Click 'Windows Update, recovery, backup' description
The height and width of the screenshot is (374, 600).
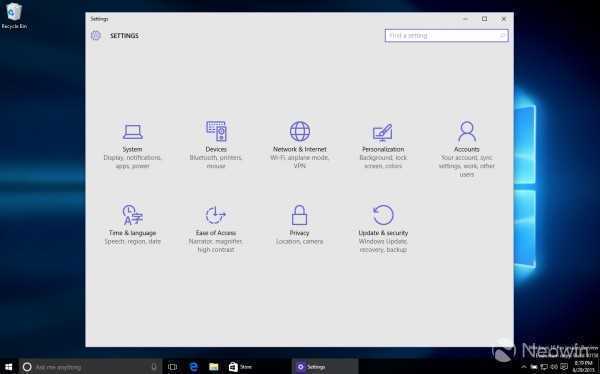click(x=383, y=246)
